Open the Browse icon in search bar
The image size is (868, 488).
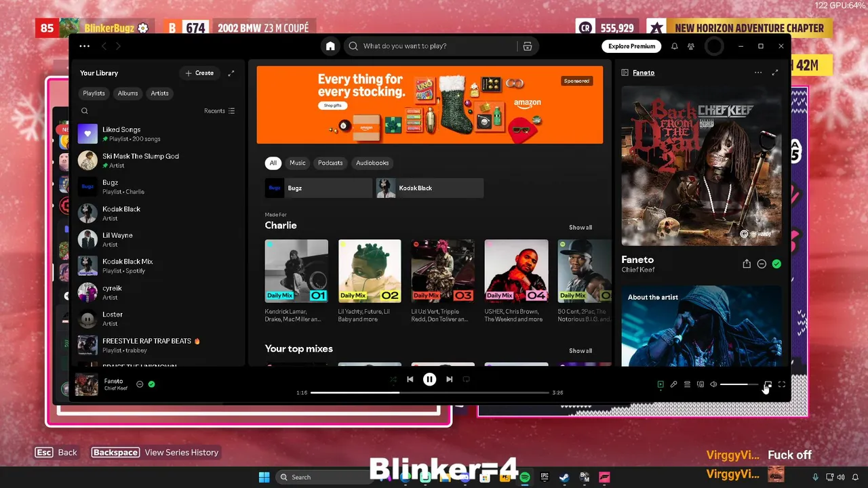pos(527,46)
